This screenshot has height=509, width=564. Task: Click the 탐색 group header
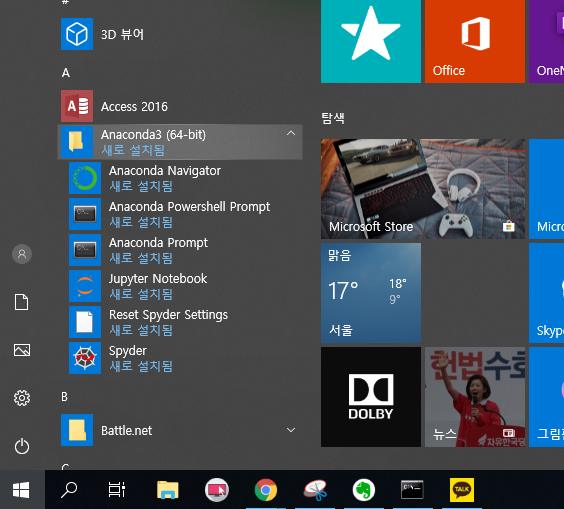(x=333, y=118)
